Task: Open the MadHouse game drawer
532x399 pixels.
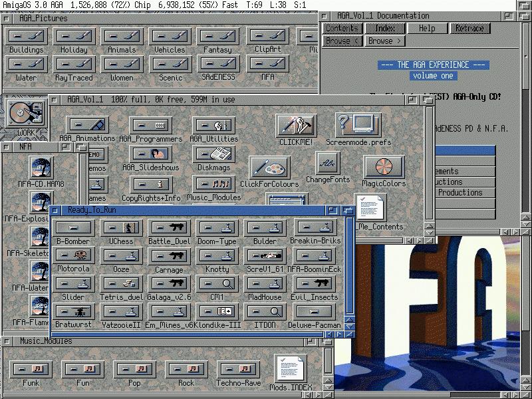Action: [x=265, y=284]
